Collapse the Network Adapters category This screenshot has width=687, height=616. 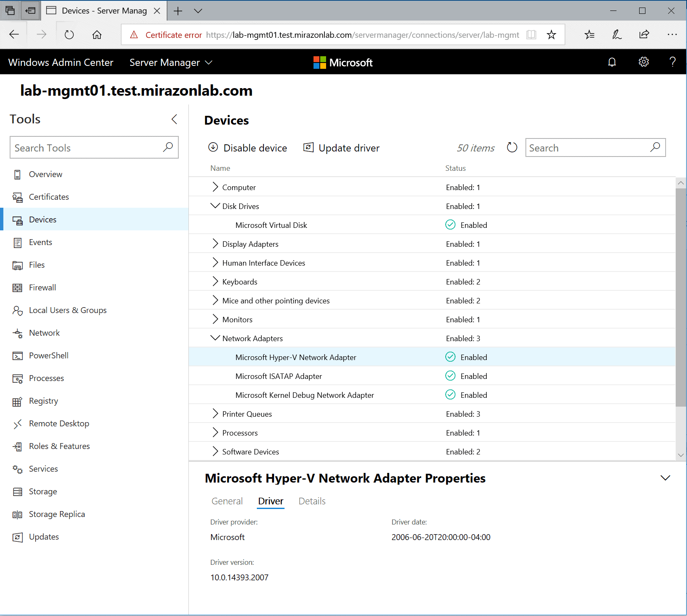215,338
